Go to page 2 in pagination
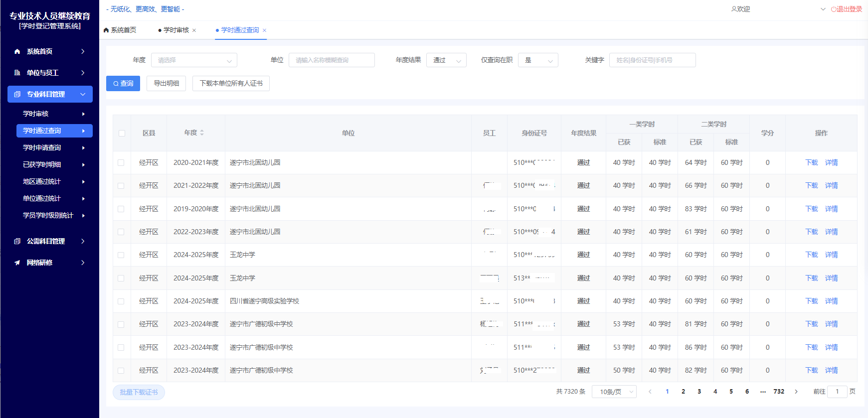 pos(683,392)
